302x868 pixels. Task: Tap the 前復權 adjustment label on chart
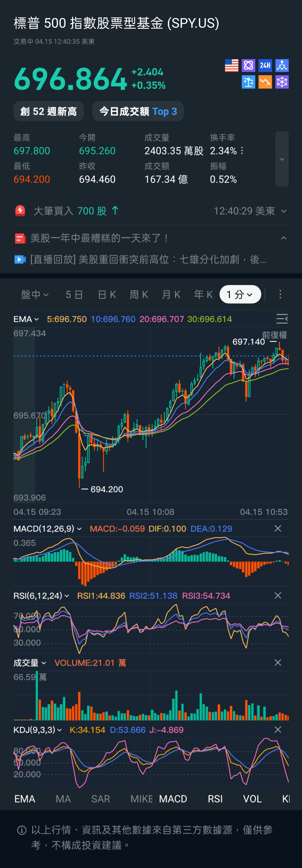275,335
